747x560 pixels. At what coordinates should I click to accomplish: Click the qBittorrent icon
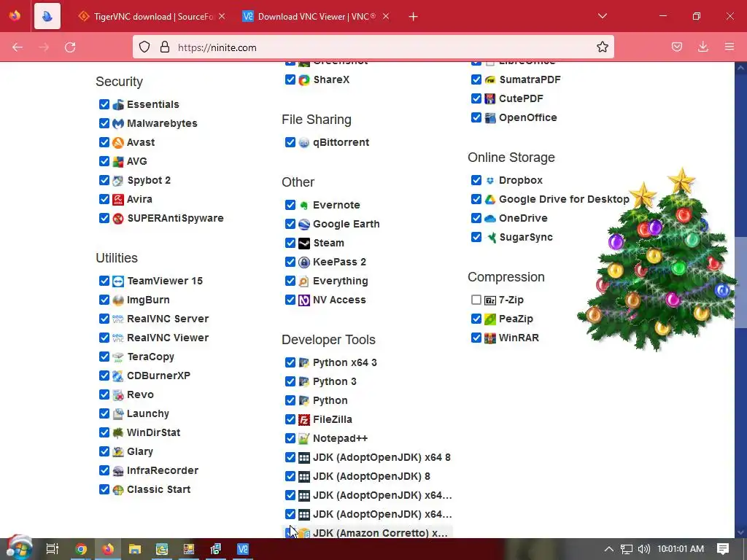coord(304,142)
